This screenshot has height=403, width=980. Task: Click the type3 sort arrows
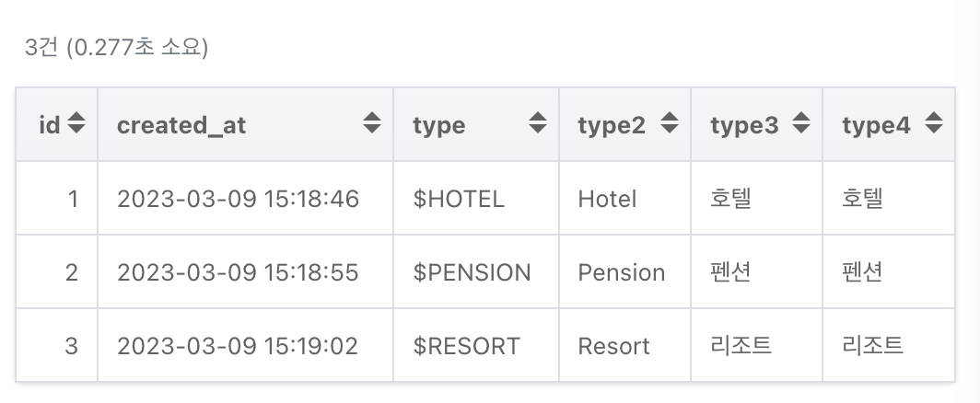(x=801, y=124)
